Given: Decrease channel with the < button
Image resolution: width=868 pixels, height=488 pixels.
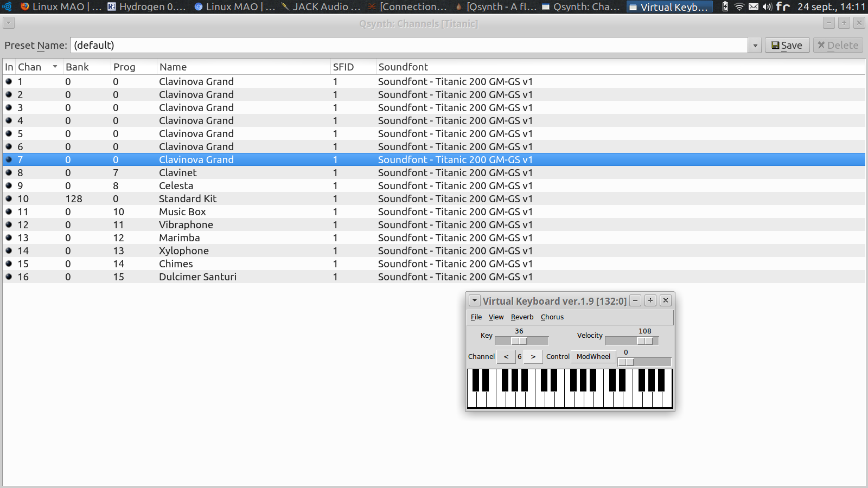Looking at the screenshot, I should (x=506, y=356).
